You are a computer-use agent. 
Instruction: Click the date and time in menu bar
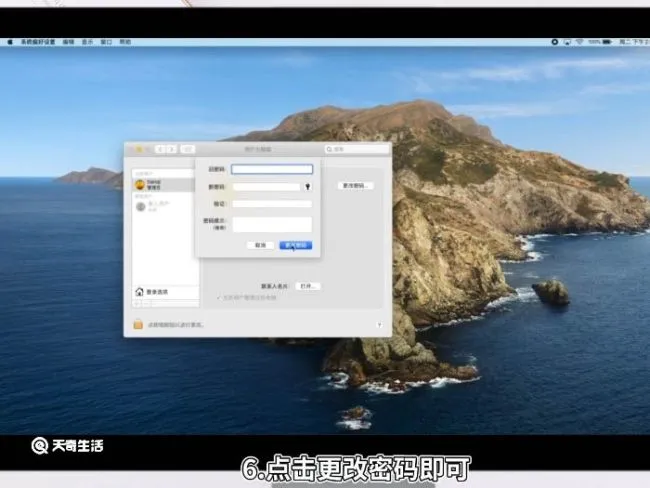(x=634, y=42)
